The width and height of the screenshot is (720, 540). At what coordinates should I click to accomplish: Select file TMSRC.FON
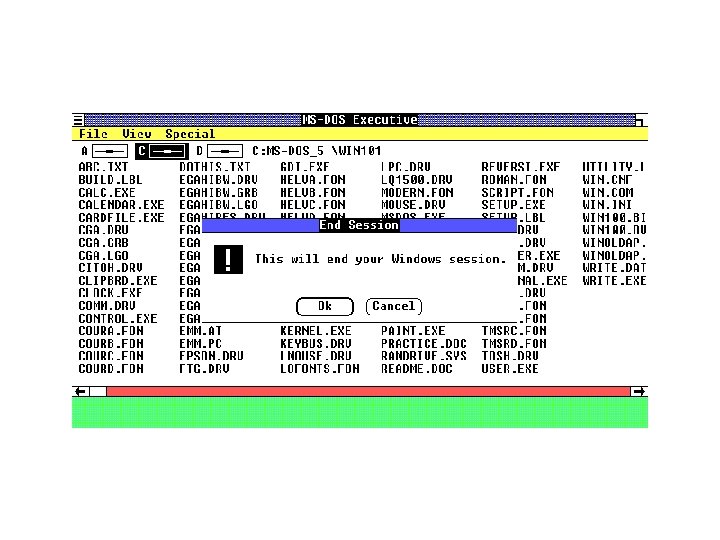click(x=514, y=331)
